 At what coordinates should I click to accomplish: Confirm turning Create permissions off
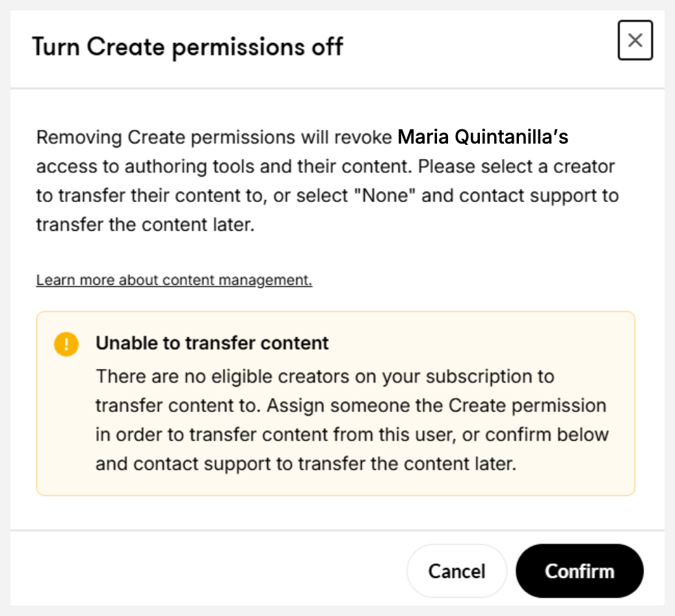point(579,571)
